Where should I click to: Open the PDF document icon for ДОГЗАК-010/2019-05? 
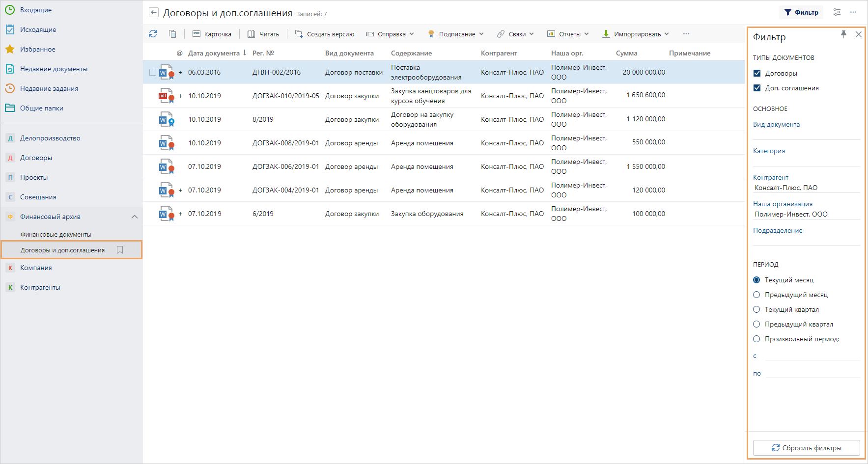pyautogui.click(x=165, y=96)
